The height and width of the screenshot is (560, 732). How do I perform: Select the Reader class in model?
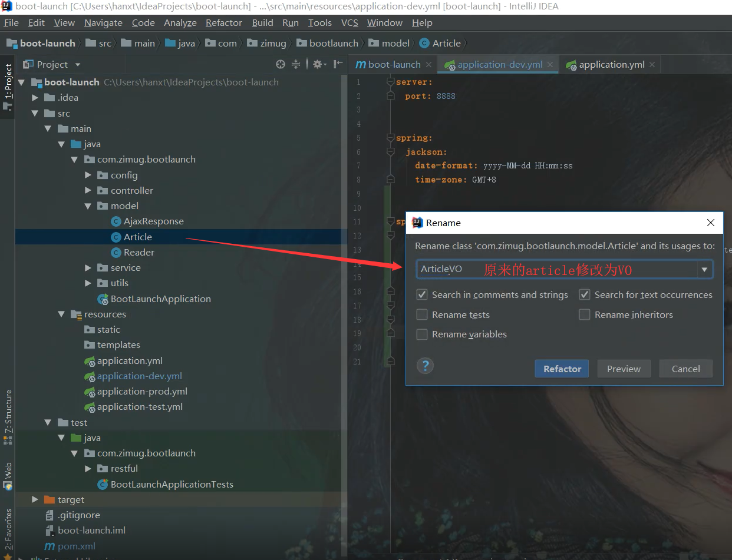point(139,252)
